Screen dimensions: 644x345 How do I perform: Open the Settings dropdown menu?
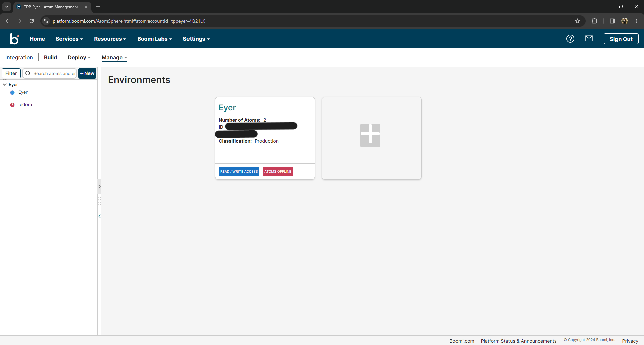(x=196, y=39)
